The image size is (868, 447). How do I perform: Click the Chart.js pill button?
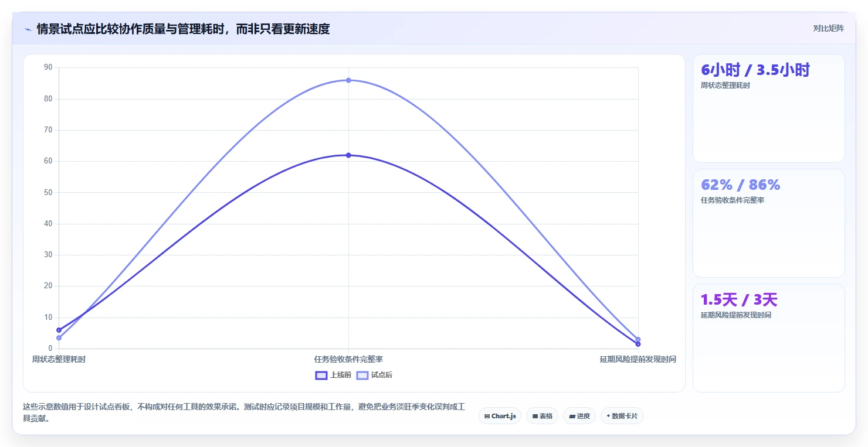(500, 416)
